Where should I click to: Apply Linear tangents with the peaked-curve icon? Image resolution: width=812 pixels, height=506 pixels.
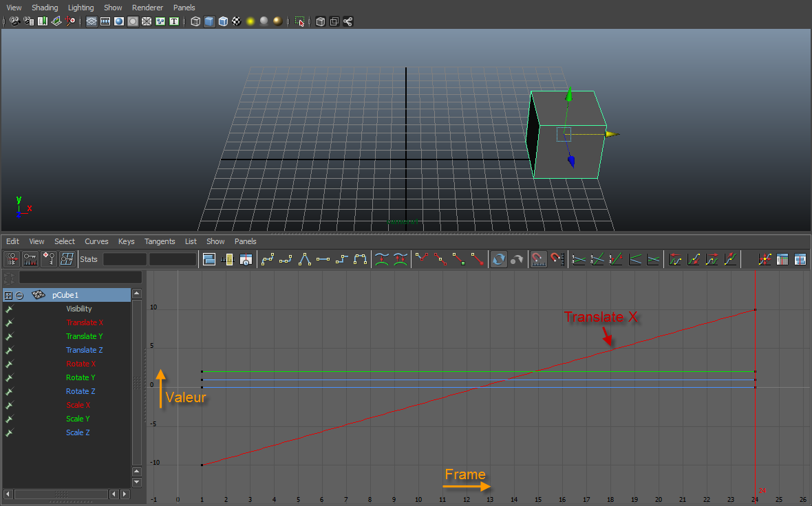pyautogui.click(x=305, y=259)
